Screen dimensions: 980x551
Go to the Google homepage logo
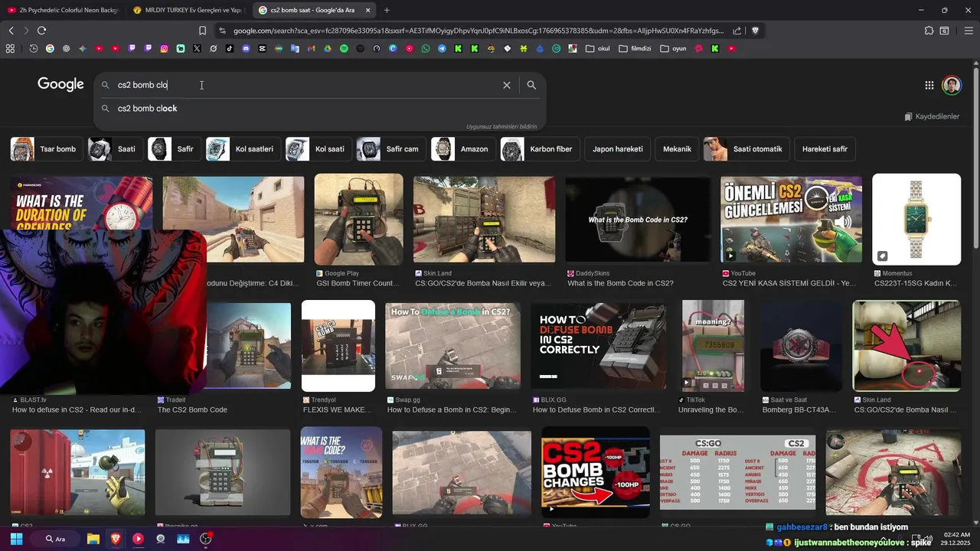pos(60,84)
